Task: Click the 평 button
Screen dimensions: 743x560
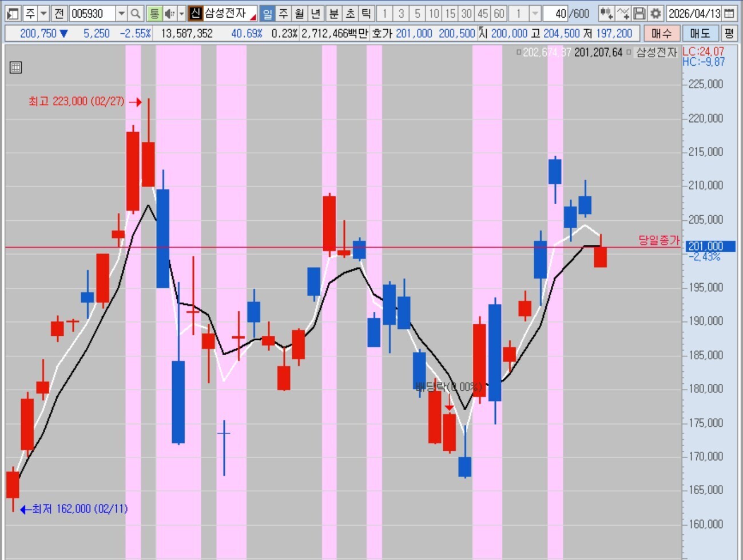Action: 729,33
